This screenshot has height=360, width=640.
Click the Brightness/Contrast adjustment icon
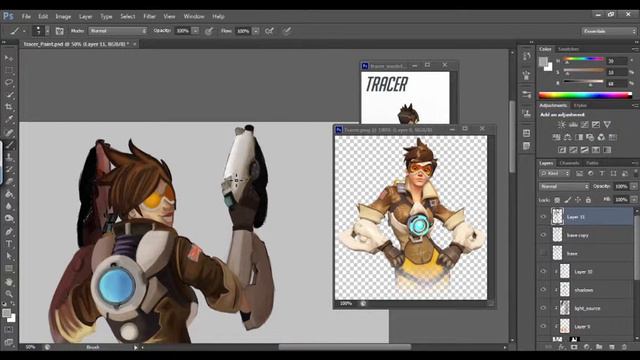click(562, 124)
